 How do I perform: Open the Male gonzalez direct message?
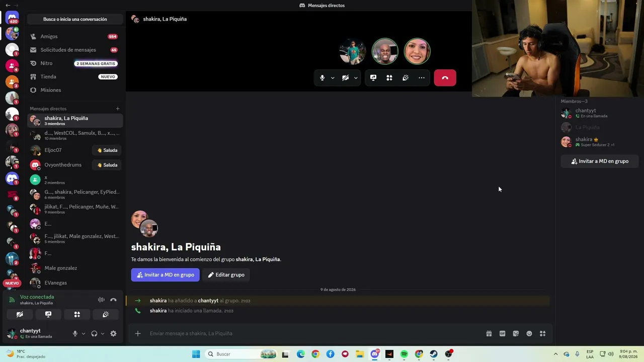pyautogui.click(x=75, y=268)
